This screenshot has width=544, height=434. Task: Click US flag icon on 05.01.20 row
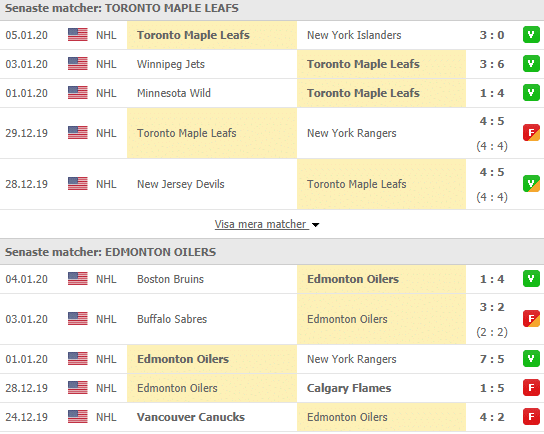pyautogui.click(x=78, y=35)
